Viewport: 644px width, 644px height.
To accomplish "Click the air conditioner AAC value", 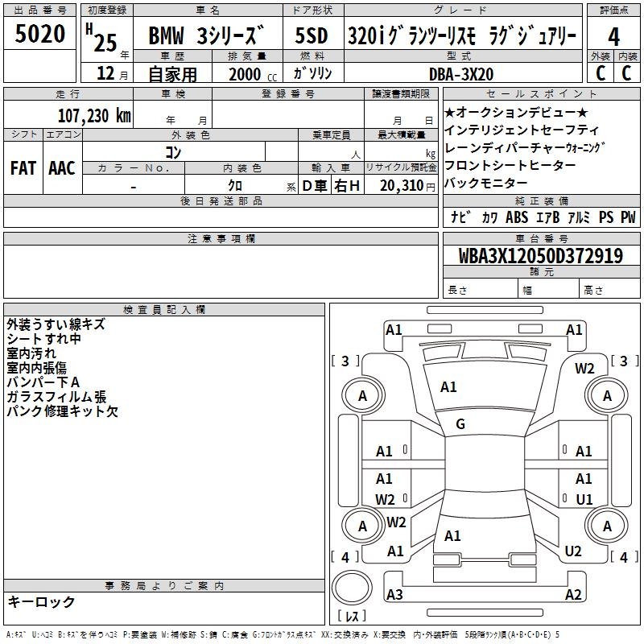I will point(62,168).
